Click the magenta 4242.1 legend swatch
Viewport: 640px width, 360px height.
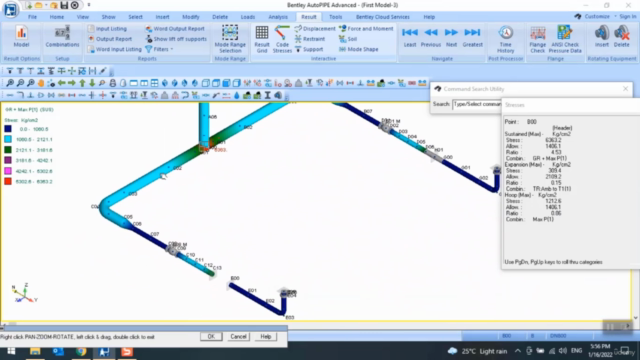tap(8, 171)
